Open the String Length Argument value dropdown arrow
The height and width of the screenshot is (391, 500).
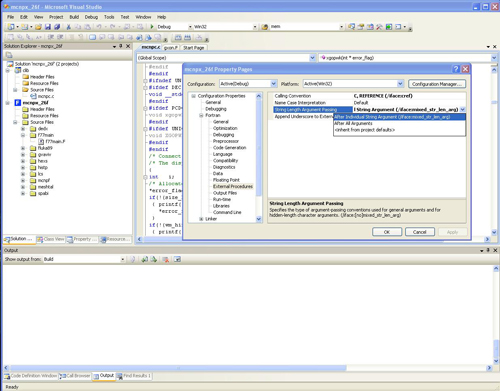click(463, 109)
